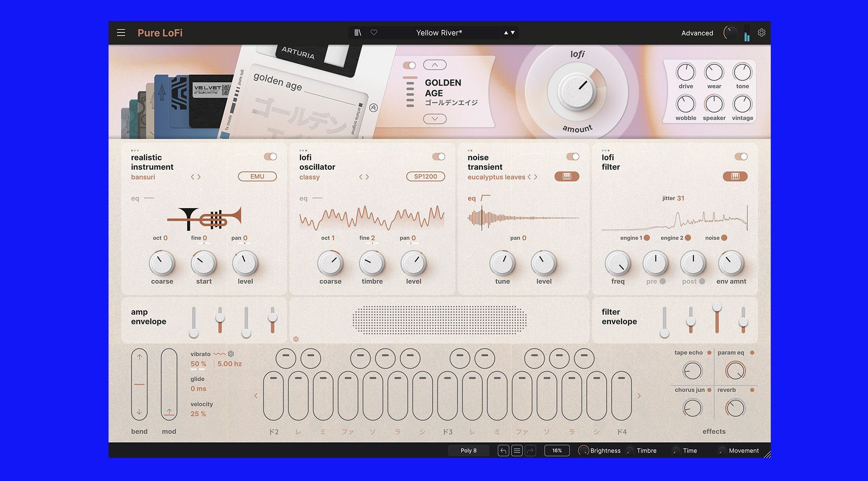Click the large lofi amount knob
Viewport: 868px width, 481px height.
(576, 91)
